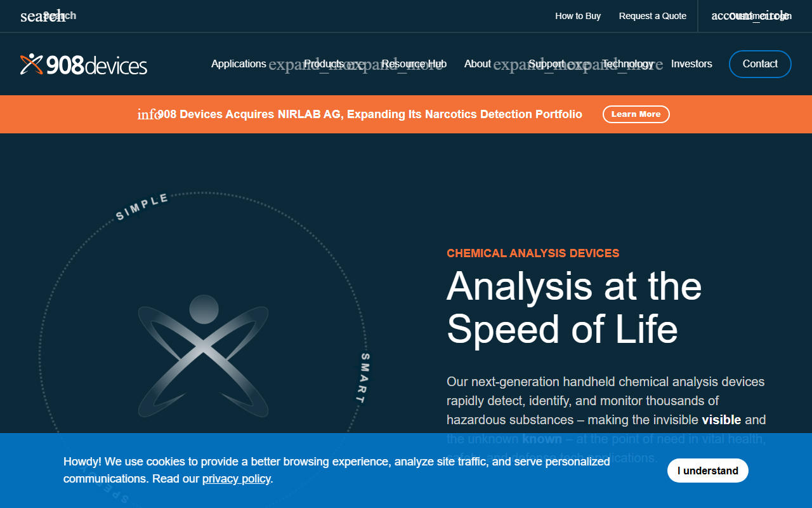Click the Analysis at the Speed of Life heading

point(574,307)
